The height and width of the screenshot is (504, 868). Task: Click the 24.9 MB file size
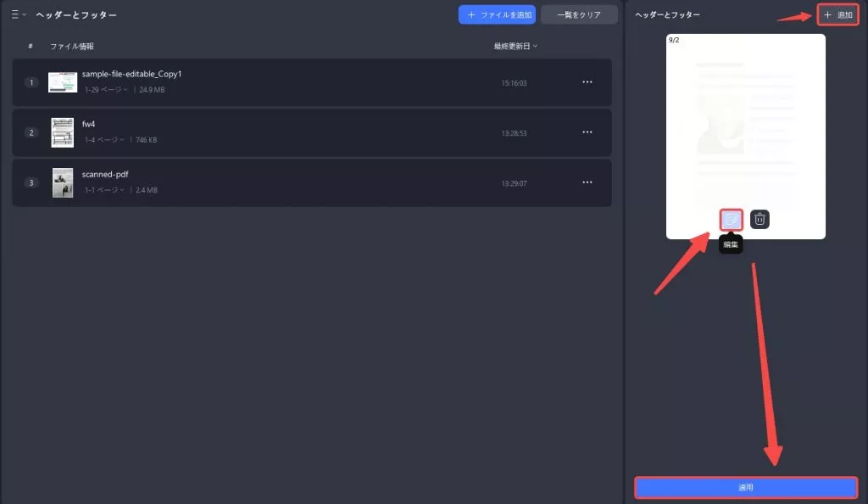[152, 90]
